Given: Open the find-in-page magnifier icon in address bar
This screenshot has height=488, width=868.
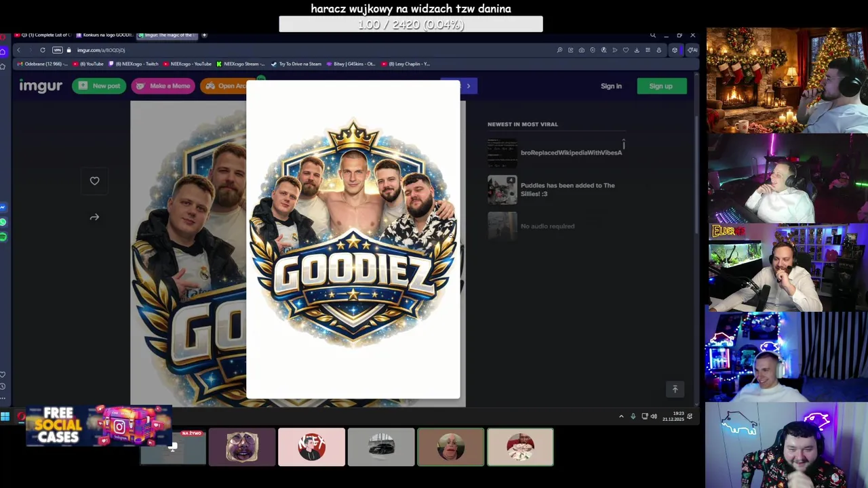Looking at the screenshot, I should coord(559,50).
